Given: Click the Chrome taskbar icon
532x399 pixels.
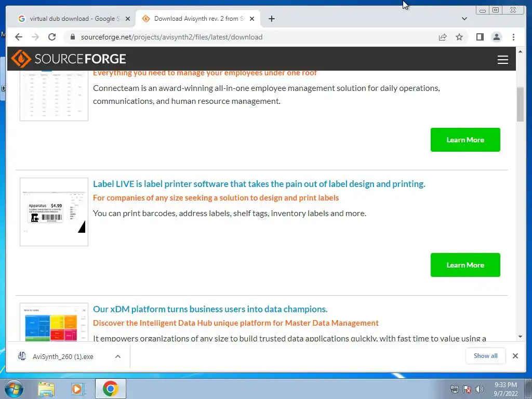Looking at the screenshot, I should click(x=111, y=389).
